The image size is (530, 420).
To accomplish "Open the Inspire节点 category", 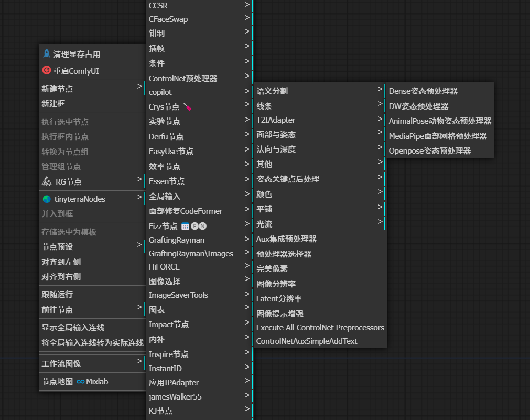I will 199,354.
